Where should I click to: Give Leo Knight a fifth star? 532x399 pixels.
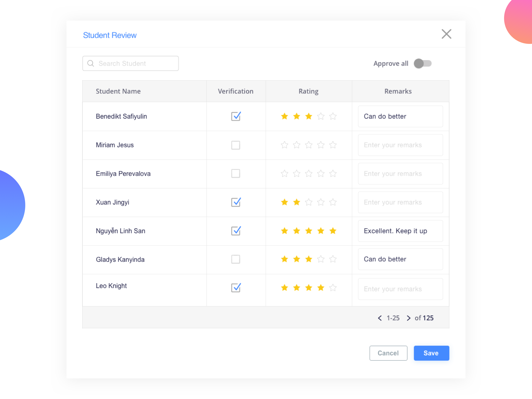click(x=333, y=288)
